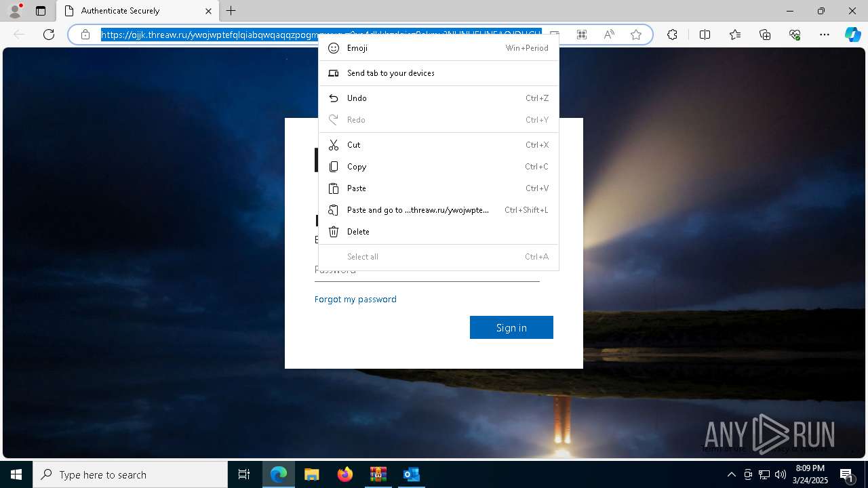The height and width of the screenshot is (488, 868).
Task: Open Collections panel
Action: (x=765, y=35)
